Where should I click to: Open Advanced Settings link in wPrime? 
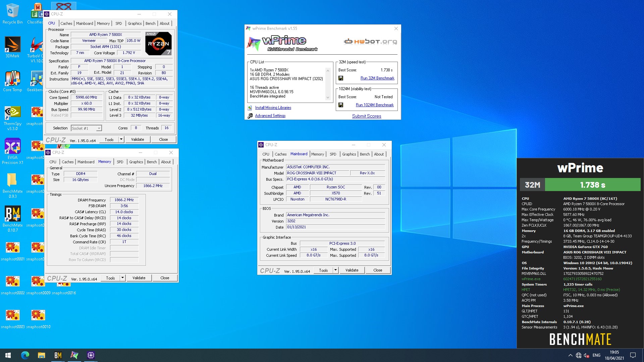pos(270,116)
